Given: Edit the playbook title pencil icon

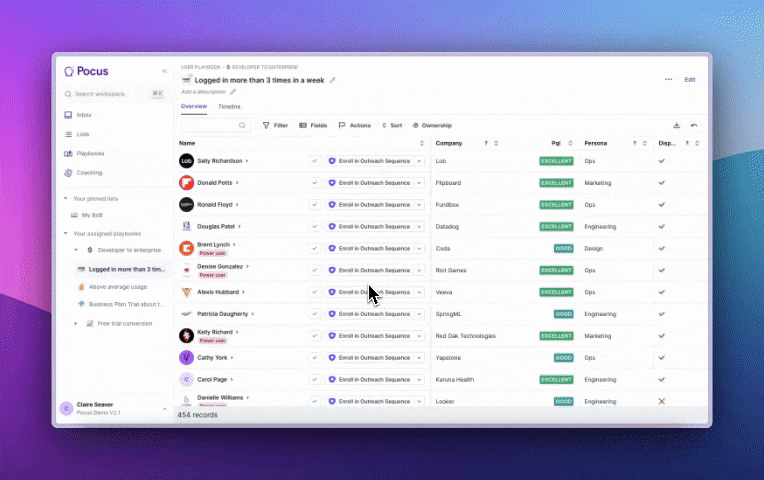Looking at the screenshot, I should point(332,80).
